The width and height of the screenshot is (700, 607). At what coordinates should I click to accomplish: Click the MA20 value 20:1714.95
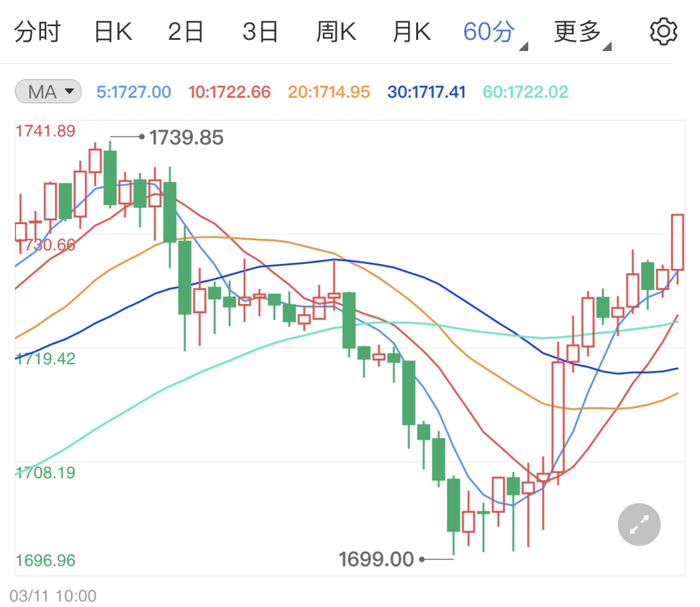329,92
